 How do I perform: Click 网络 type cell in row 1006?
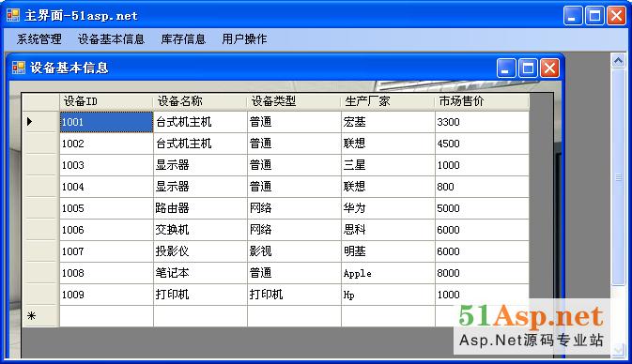(x=294, y=230)
